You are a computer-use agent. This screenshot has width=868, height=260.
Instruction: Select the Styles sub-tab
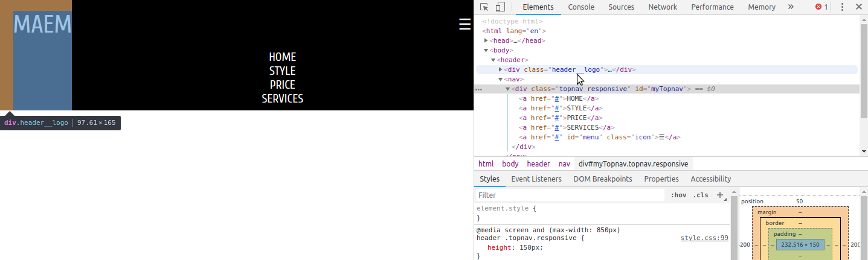tap(490, 179)
